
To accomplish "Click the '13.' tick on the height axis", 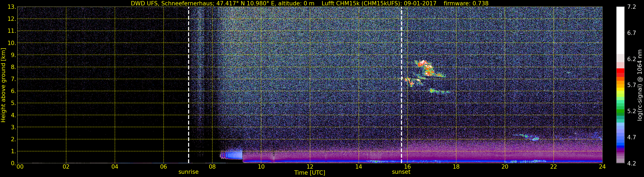I will pyautogui.click(x=12, y=7).
